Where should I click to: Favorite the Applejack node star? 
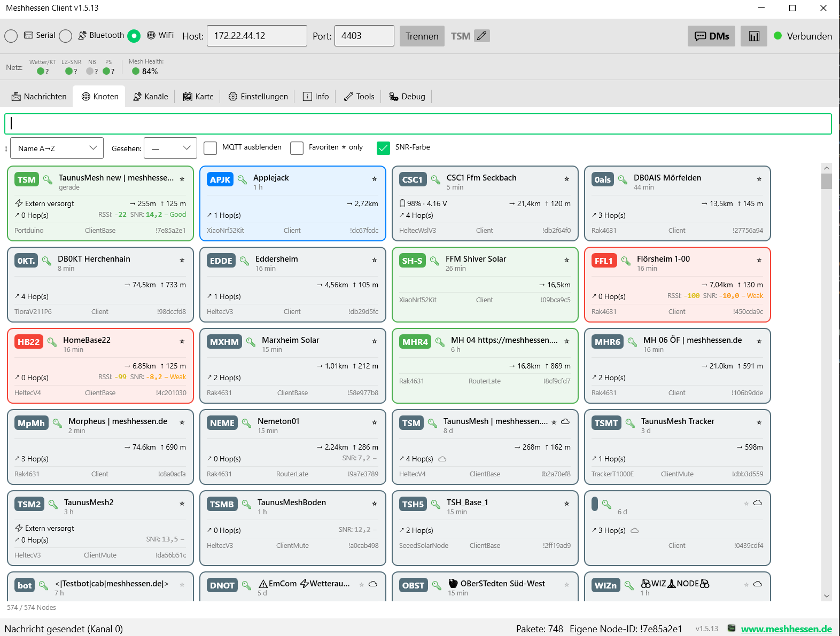point(375,179)
